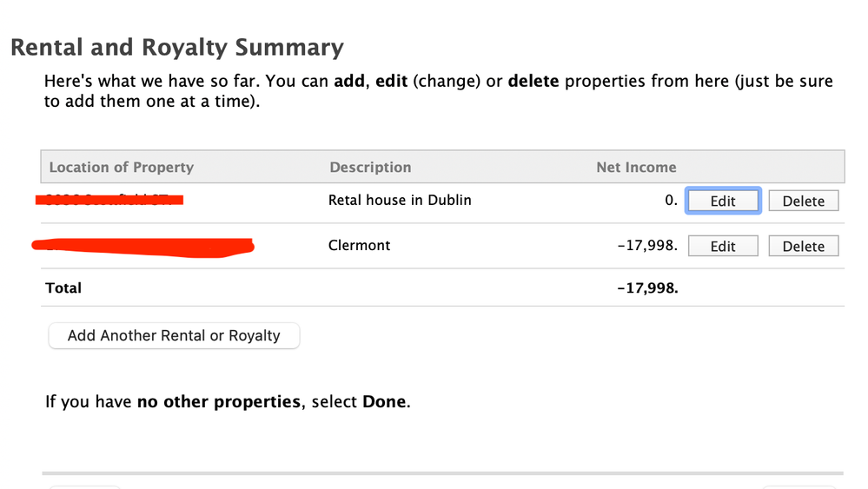Click the Location of Property column header
Image resolution: width=868 pixels, height=489 pixels.
point(121,168)
